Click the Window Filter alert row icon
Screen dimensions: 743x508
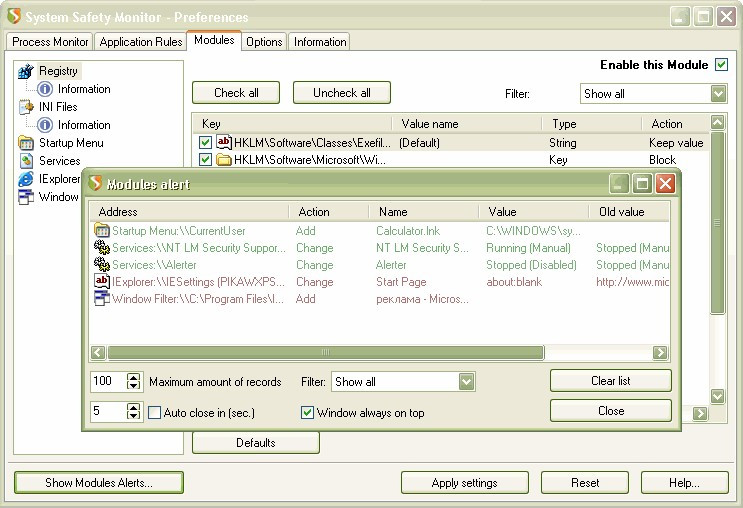[102, 299]
